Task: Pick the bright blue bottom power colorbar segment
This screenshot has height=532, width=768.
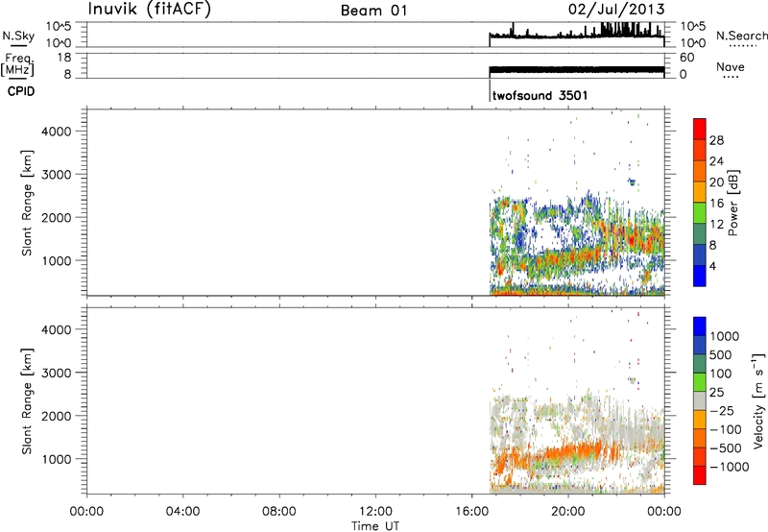Action: point(700,276)
